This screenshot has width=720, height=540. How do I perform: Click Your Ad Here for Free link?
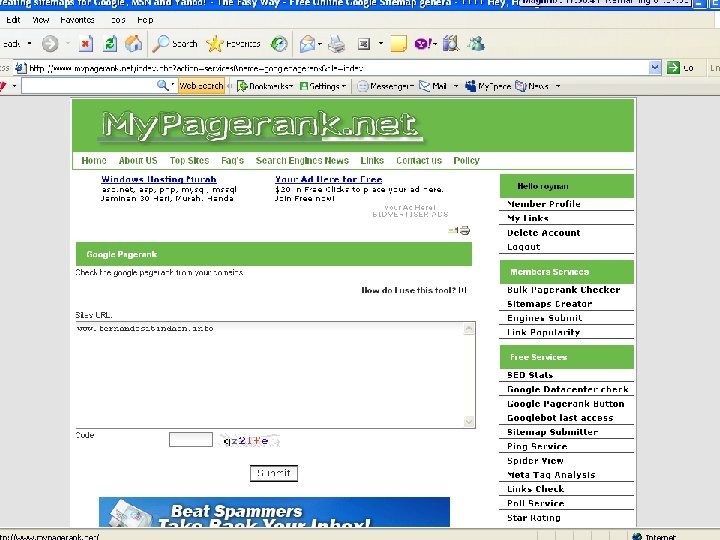pos(328,180)
